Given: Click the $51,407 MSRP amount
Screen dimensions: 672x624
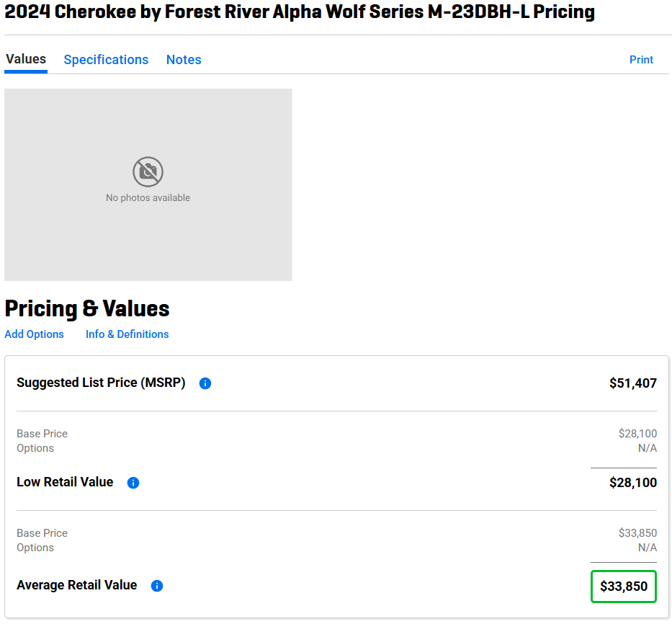Looking at the screenshot, I should (632, 383).
